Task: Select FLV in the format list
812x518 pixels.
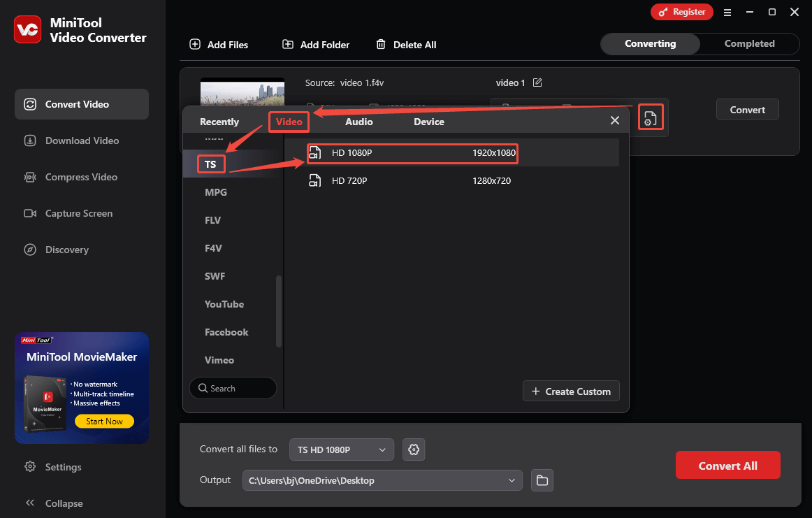Action: click(x=213, y=220)
